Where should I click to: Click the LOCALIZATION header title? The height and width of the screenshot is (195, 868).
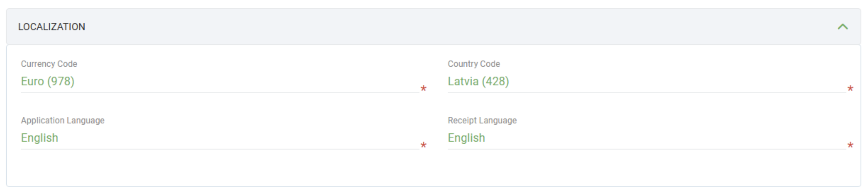pyautogui.click(x=52, y=27)
